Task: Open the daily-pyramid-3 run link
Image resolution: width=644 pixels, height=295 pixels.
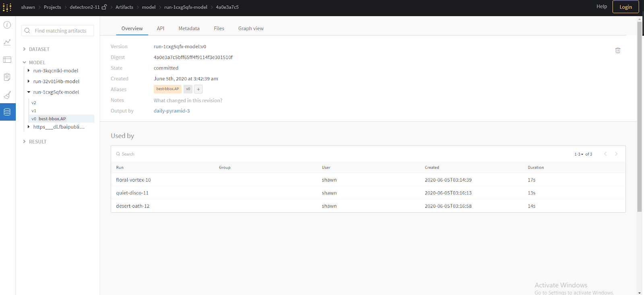Action: (x=171, y=111)
